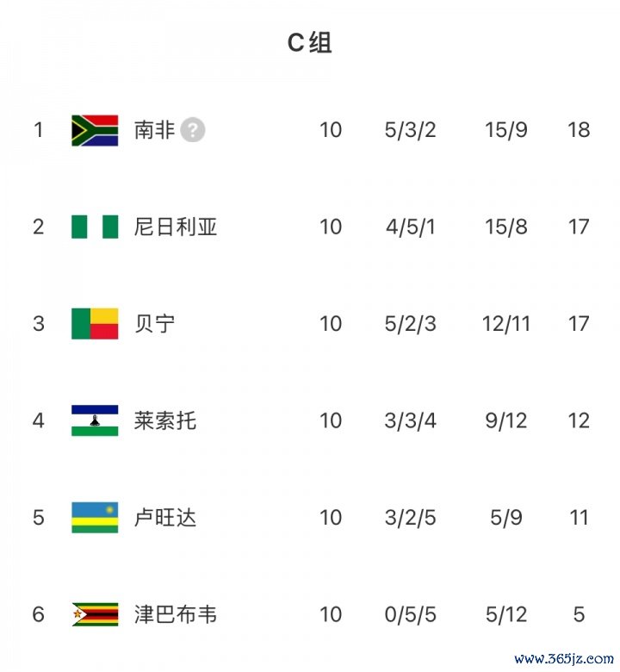Open the 贝宁 team entry
Image resolution: width=620 pixels, height=672 pixels.
(x=155, y=324)
